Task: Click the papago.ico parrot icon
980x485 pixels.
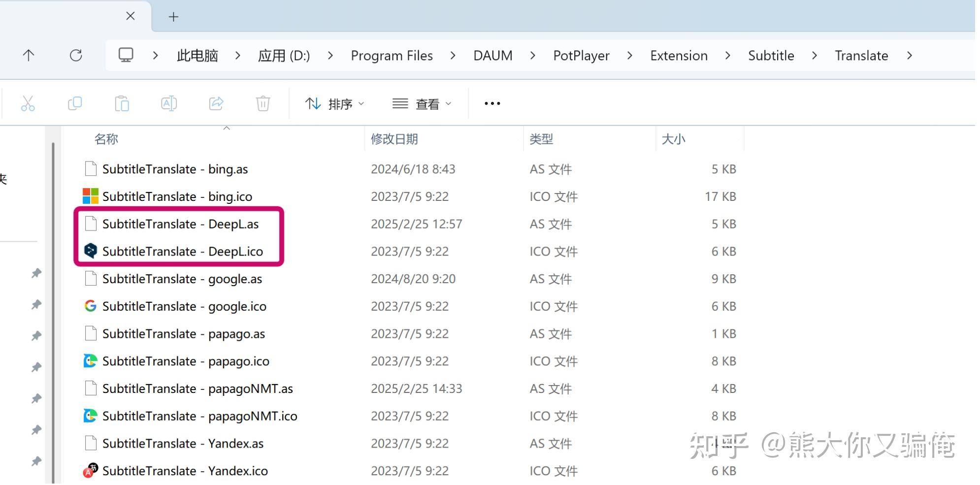Action: click(x=91, y=361)
